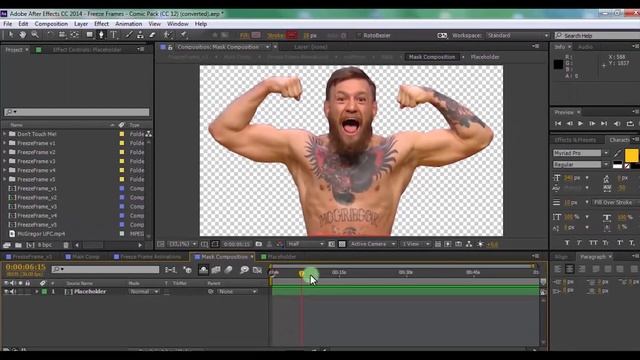Center align text in Paragraph panel

tap(569, 269)
